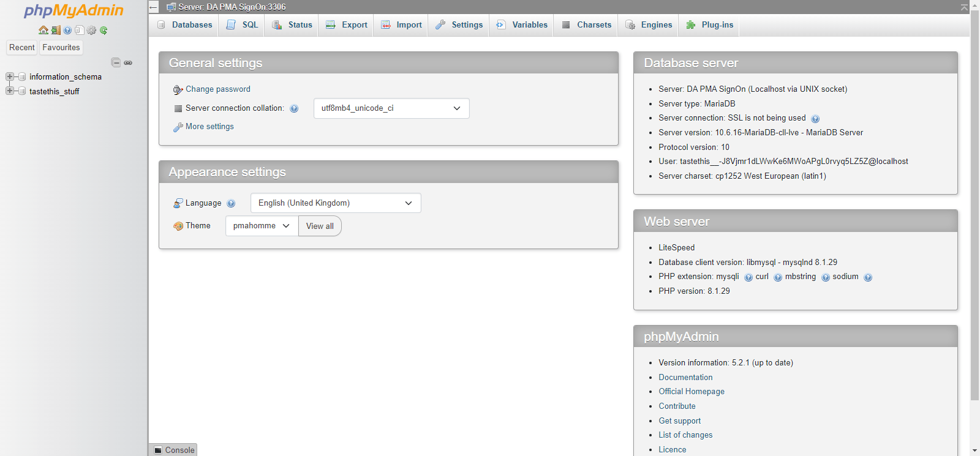The image size is (980, 456).
Task: Open the MariaDB documentation page icon
Action: [x=79, y=30]
